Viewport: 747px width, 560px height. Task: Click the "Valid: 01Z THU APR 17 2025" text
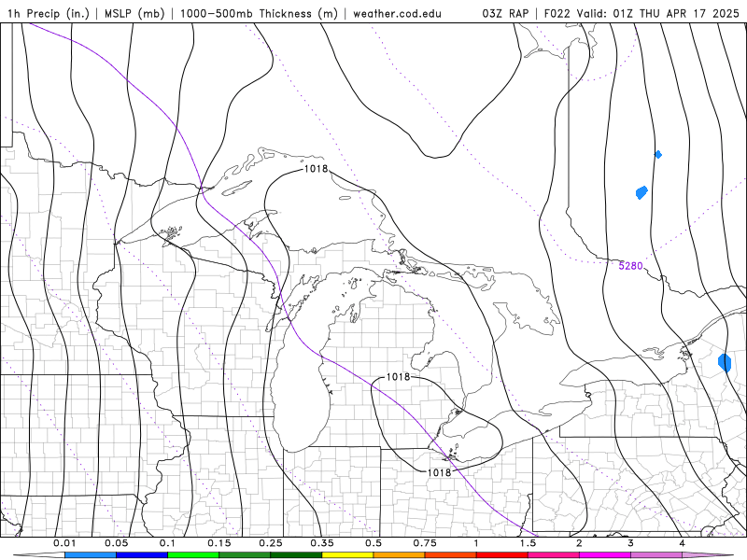pos(658,13)
